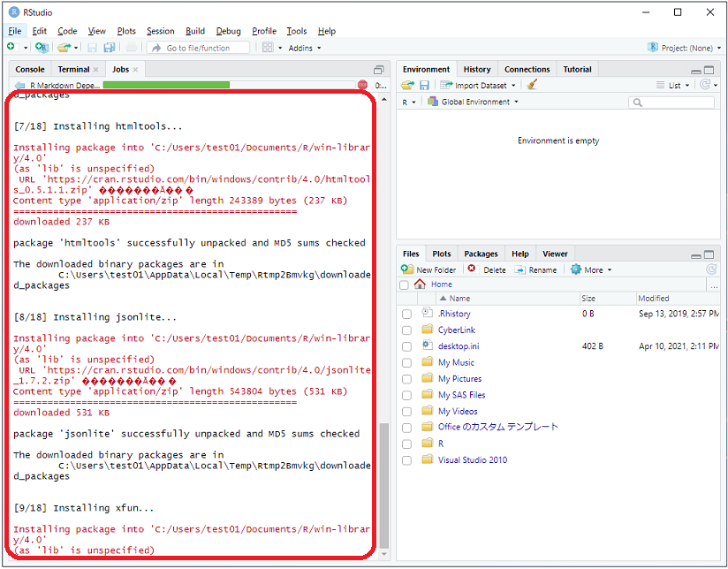The width and height of the screenshot is (728, 569).
Task: Click the Home directory house icon
Action: click(420, 284)
